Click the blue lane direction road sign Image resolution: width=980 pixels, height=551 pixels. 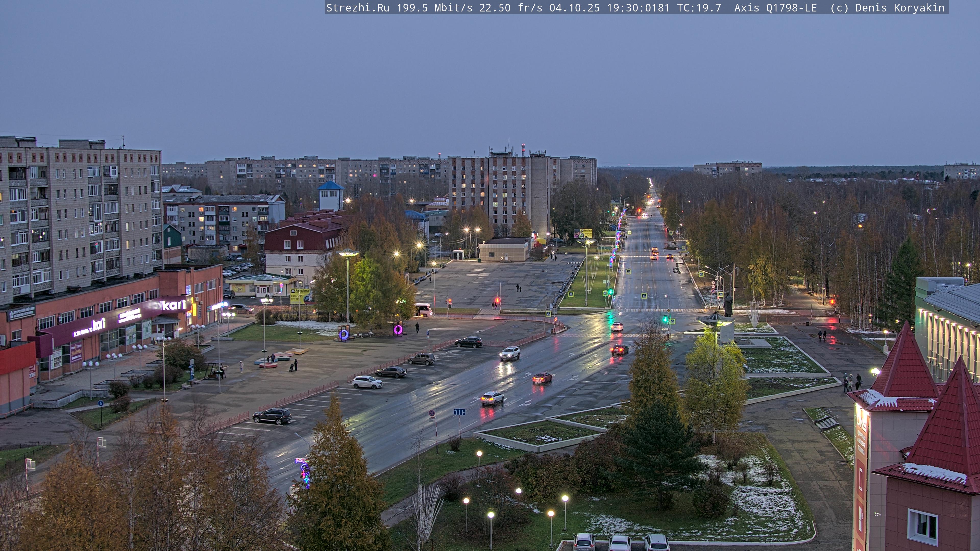click(459, 412)
